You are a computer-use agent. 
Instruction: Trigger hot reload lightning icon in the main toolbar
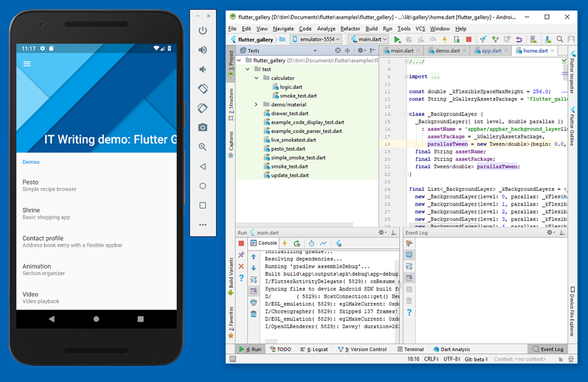pos(444,40)
